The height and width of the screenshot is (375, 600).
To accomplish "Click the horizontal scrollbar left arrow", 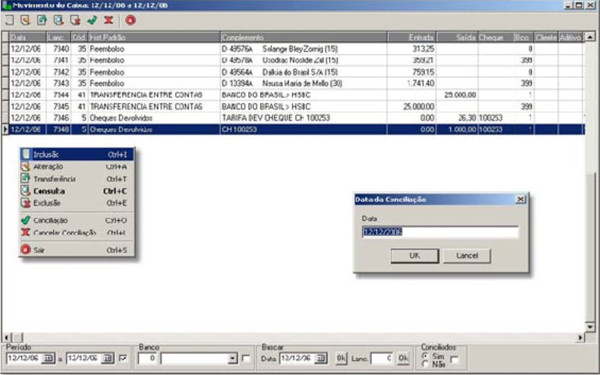I will click(x=6, y=338).
